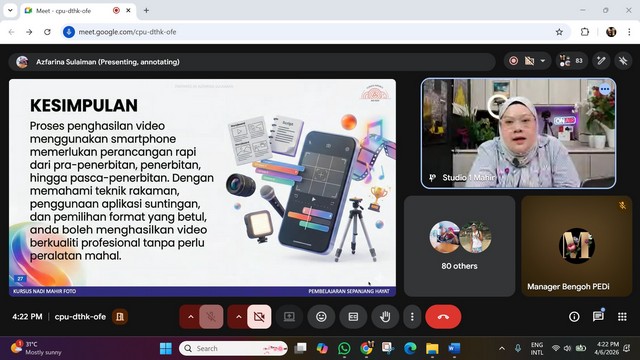Open a new browser tab
The width and height of the screenshot is (640, 360).
[146, 11]
